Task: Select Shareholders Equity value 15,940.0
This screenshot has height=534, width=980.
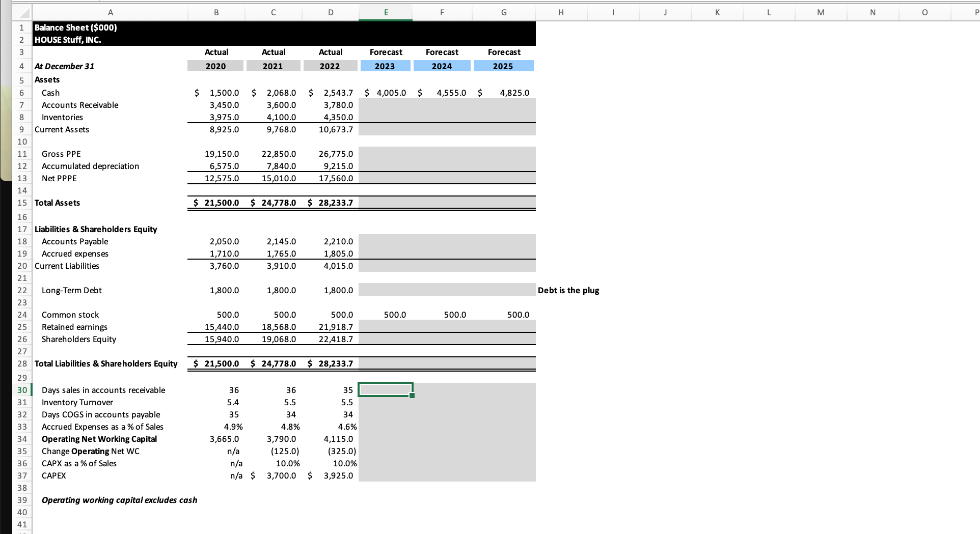Action: (222, 339)
